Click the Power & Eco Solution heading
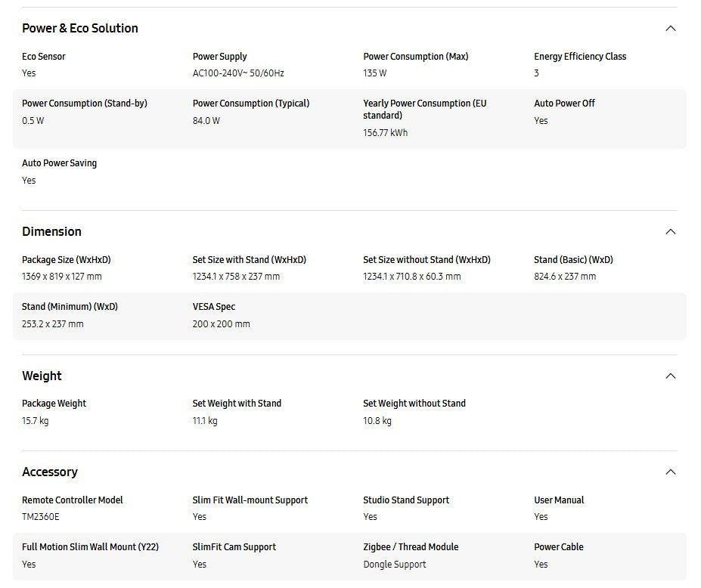This screenshot has height=588, width=701. tap(80, 29)
